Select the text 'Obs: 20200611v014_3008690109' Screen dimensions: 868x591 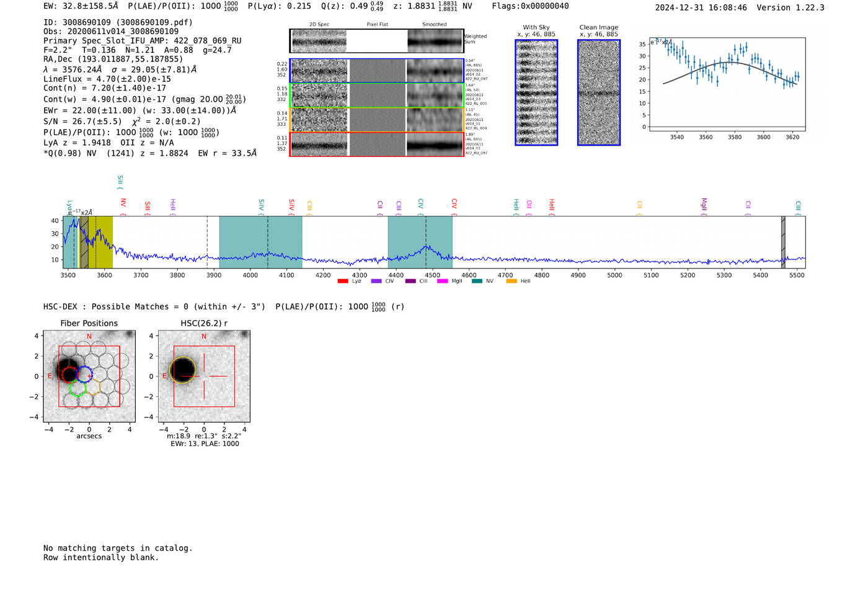(x=111, y=32)
